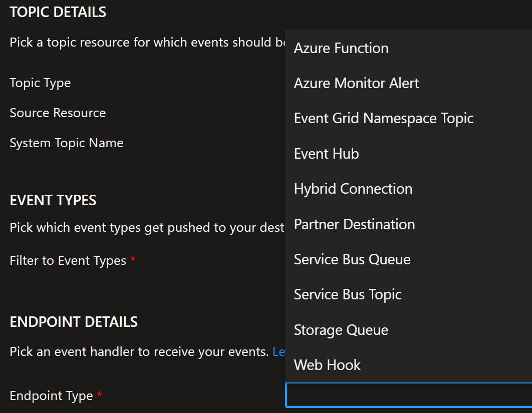532x413 pixels.
Task: Select Service Bus Topic option
Action: [408, 294]
